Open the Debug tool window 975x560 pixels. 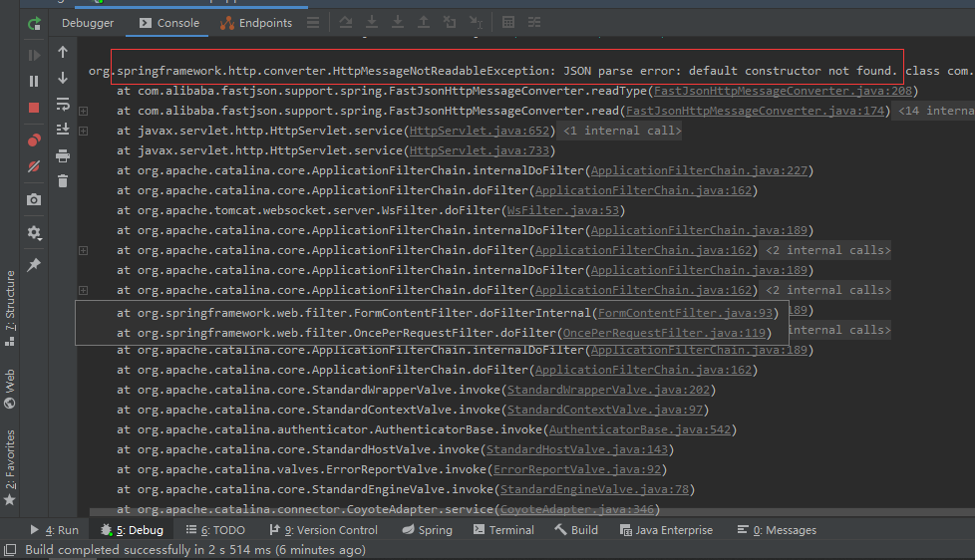pyautogui.click(x=133, y=530)
